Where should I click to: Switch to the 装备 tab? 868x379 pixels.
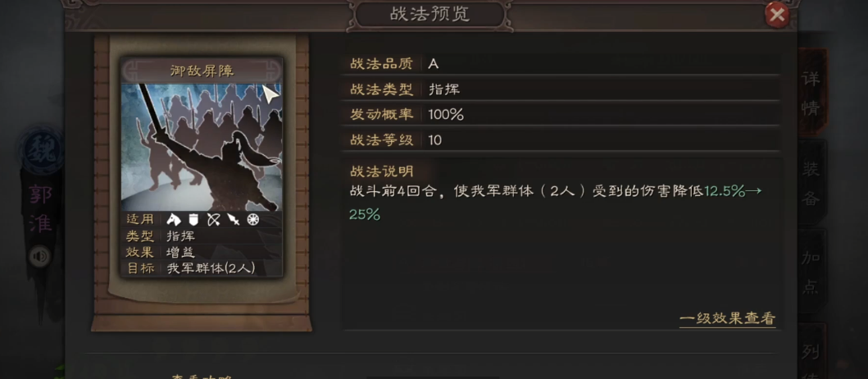pyautogui.click(x=811, y=183)
